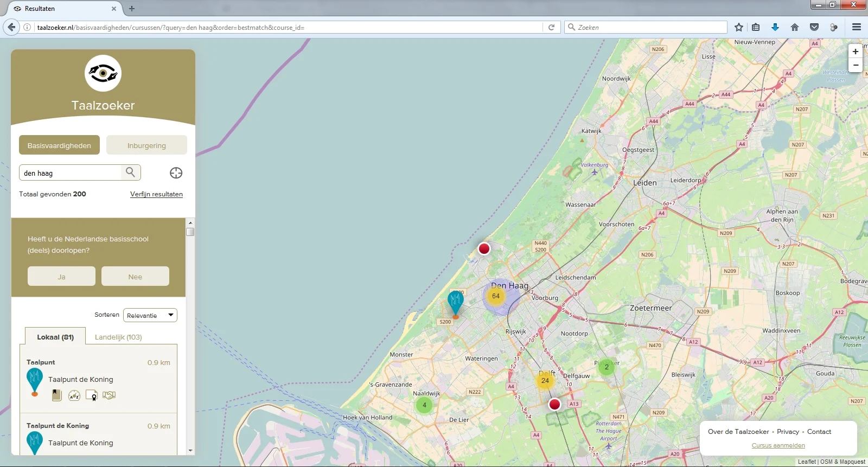Select the Basisvaardigheden toggle button

click(59, 145)
